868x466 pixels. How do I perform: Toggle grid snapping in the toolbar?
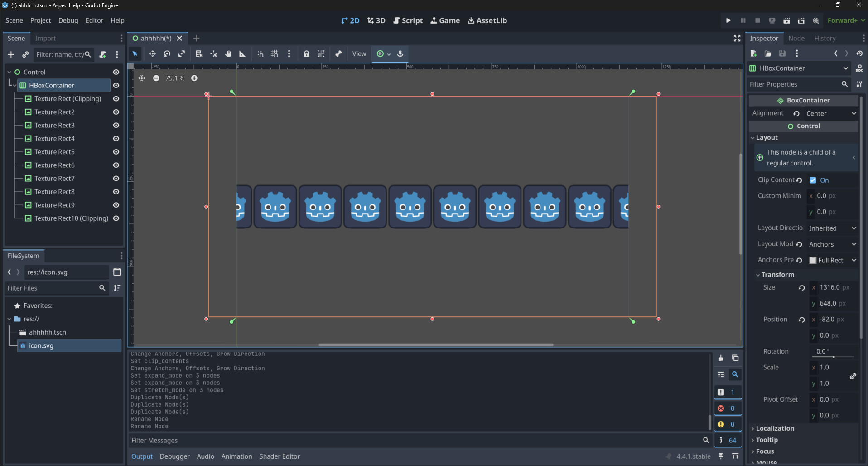point(275,54)
